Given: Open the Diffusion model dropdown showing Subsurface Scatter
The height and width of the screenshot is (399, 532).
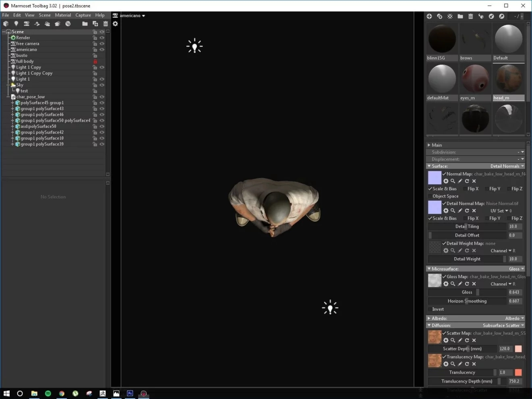Looking at the screenshot, I should pos(503,326).
